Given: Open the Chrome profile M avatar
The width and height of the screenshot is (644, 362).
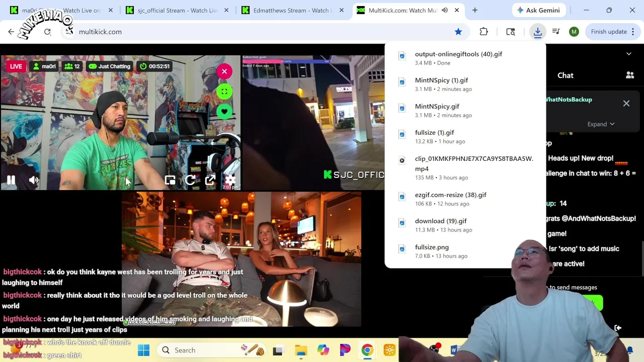Looking at the screenshot, I should (574, 32).
